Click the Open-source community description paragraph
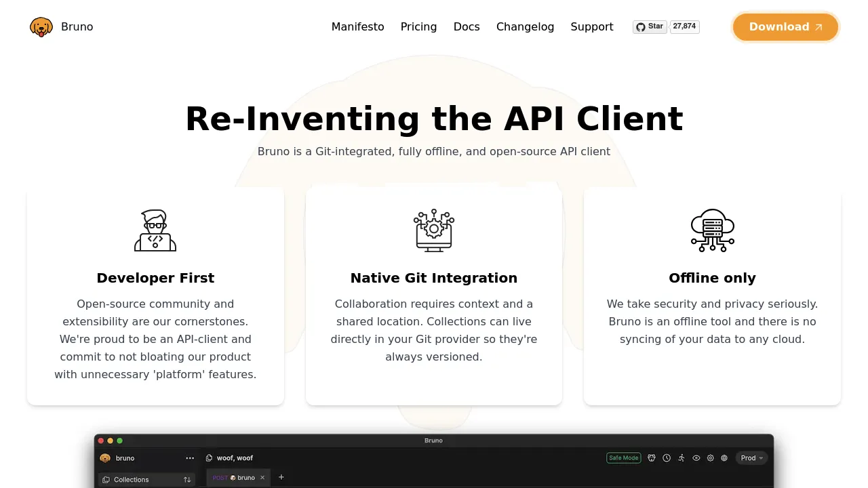Screen dimensions: 868x488 click(x=155, y=339)
